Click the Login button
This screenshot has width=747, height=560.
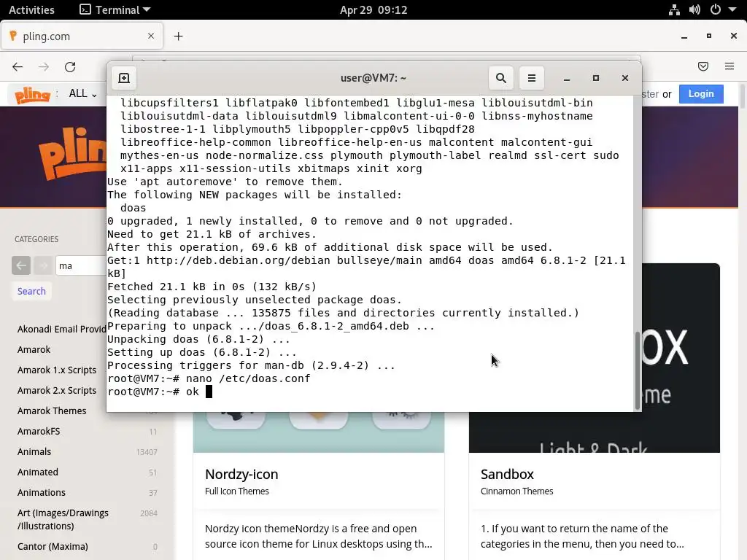701,94
